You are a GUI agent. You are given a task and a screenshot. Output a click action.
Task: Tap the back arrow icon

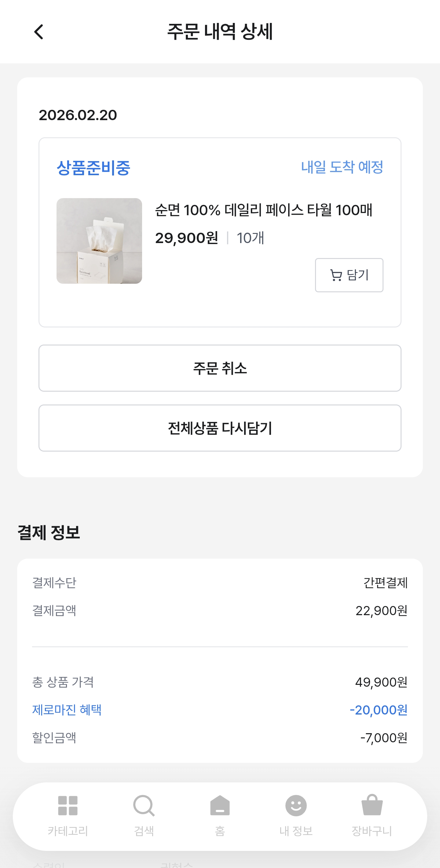pyautogui.click(x=39, y=32)
